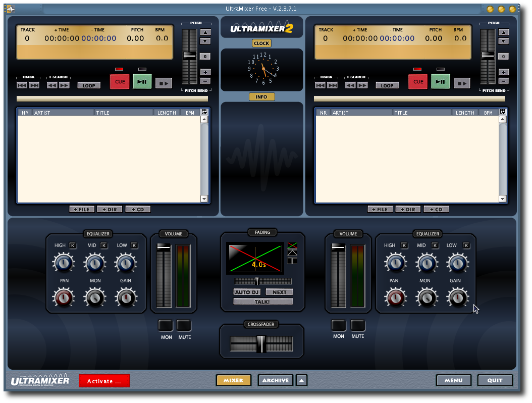532x403 pixels.
Task: Click the fading time slider
Action: point(263,281)
